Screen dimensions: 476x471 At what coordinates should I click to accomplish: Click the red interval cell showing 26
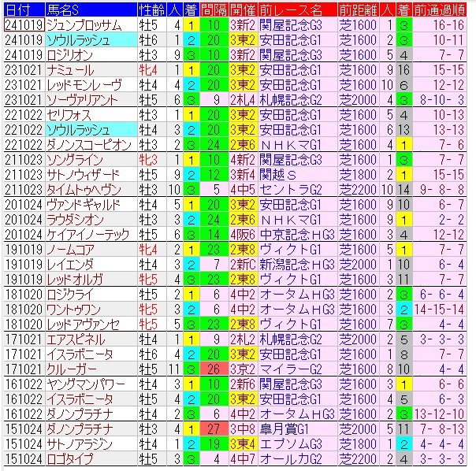(212, 368)
